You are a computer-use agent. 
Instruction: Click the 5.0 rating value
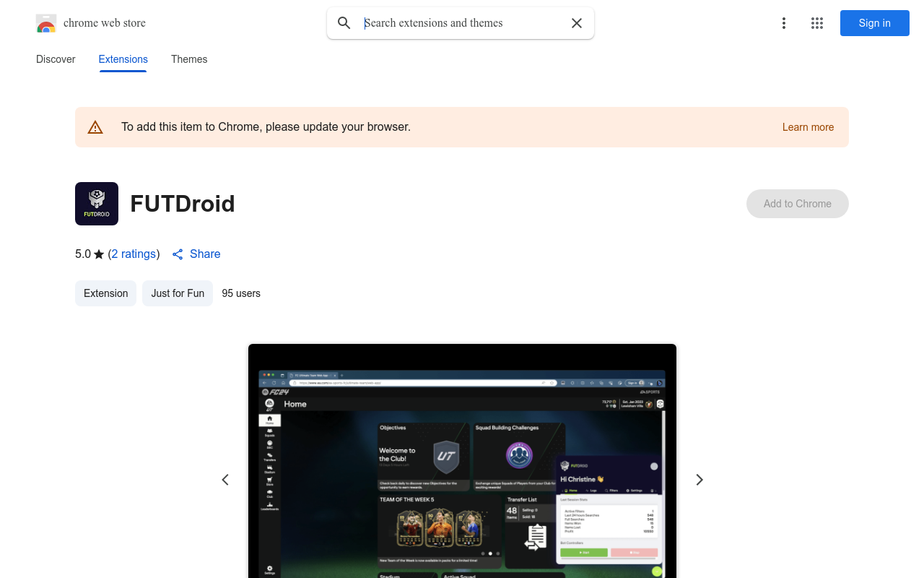[x=83, y=254]
